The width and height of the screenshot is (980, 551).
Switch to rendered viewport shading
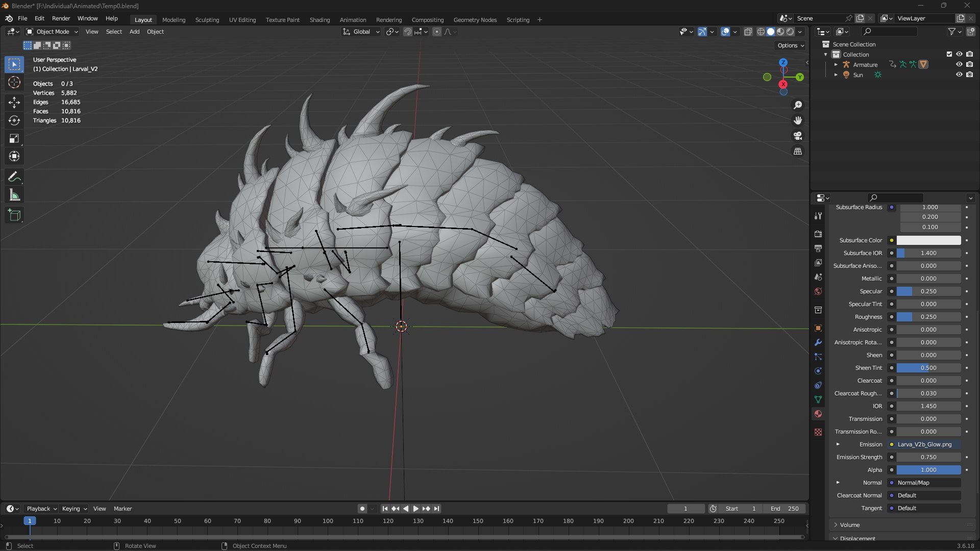(x=790, y=32)
